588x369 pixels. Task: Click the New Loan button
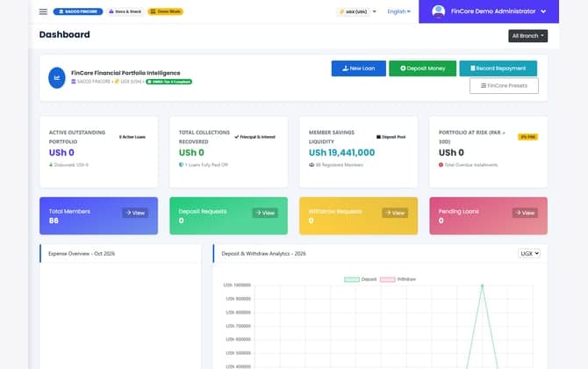[x=358, y=69]
